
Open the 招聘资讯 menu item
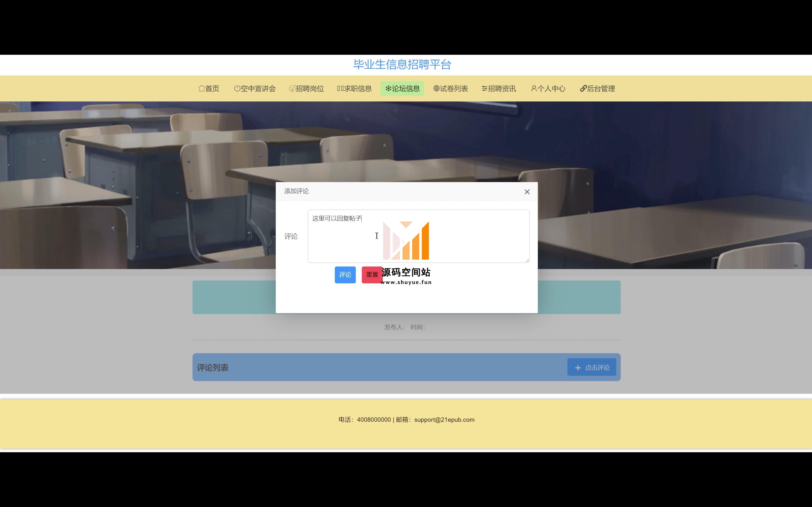coord(502,88)
